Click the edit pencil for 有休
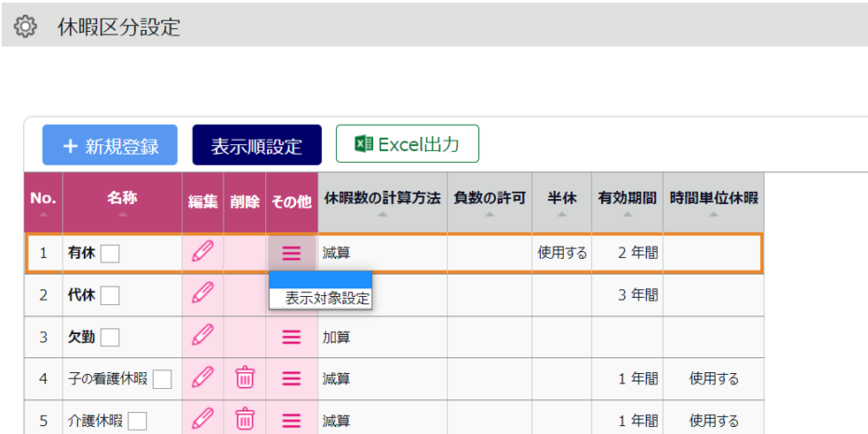 coord(202,253)
